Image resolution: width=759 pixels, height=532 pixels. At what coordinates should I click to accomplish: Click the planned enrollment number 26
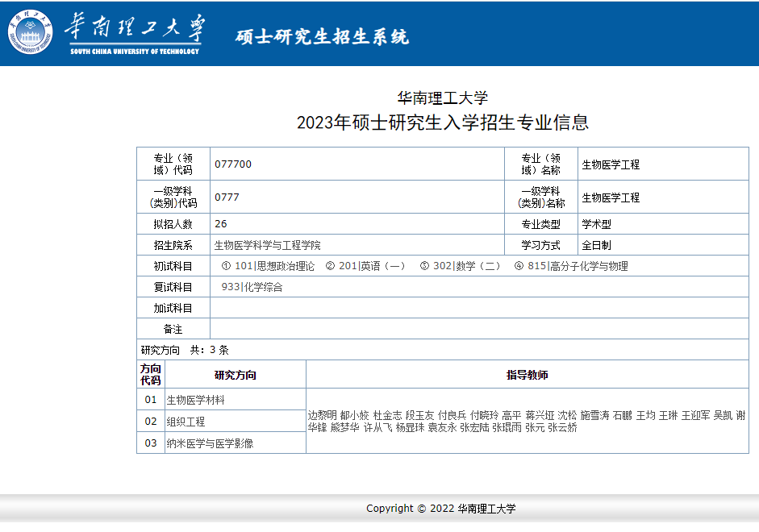[x=221, y=224]
